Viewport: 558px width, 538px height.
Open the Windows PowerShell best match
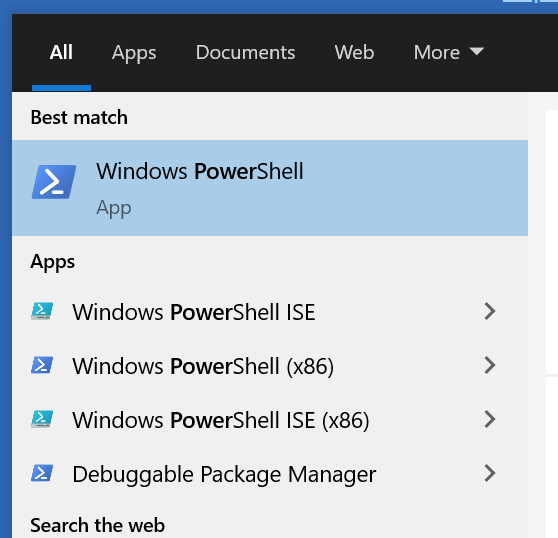coord(270,188)
